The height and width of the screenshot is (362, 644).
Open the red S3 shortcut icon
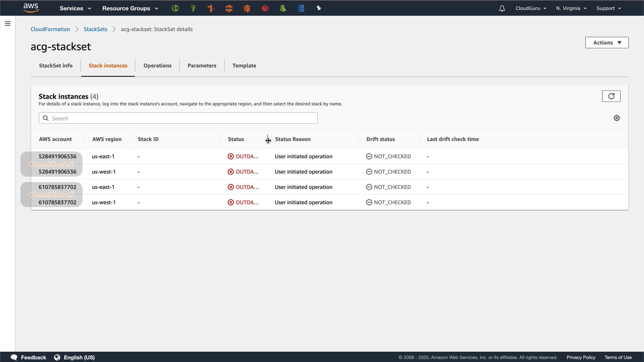click(265, 8)
